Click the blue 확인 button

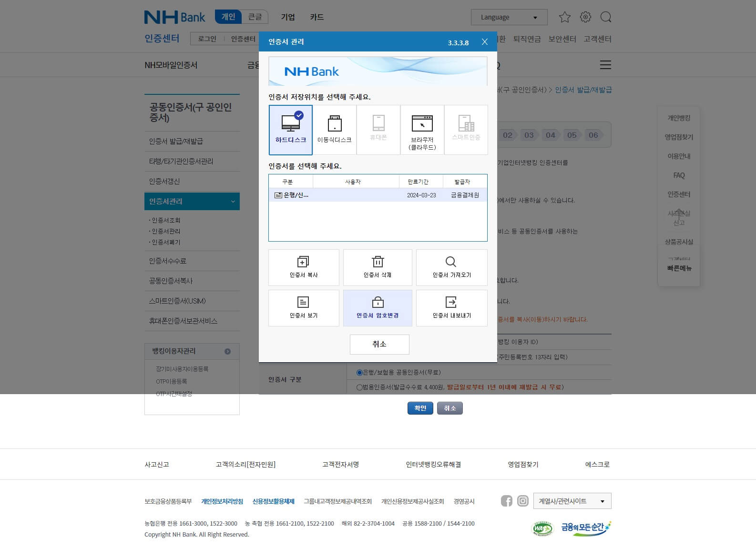coord(420,408)
